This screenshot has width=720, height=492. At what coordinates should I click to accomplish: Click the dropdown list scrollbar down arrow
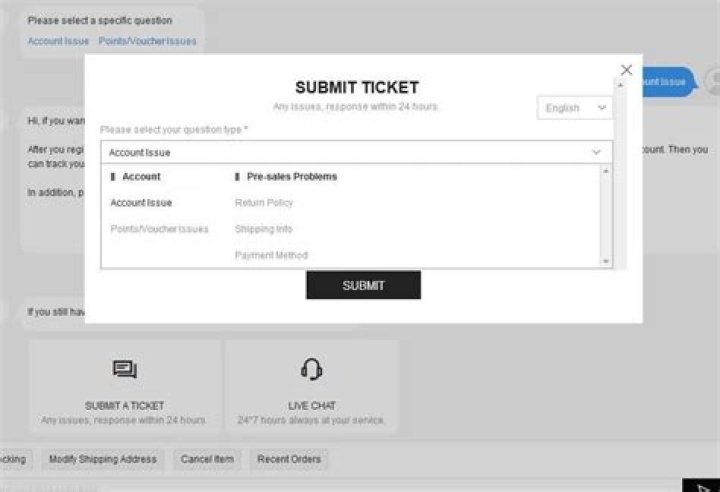[x=606, y=261]
